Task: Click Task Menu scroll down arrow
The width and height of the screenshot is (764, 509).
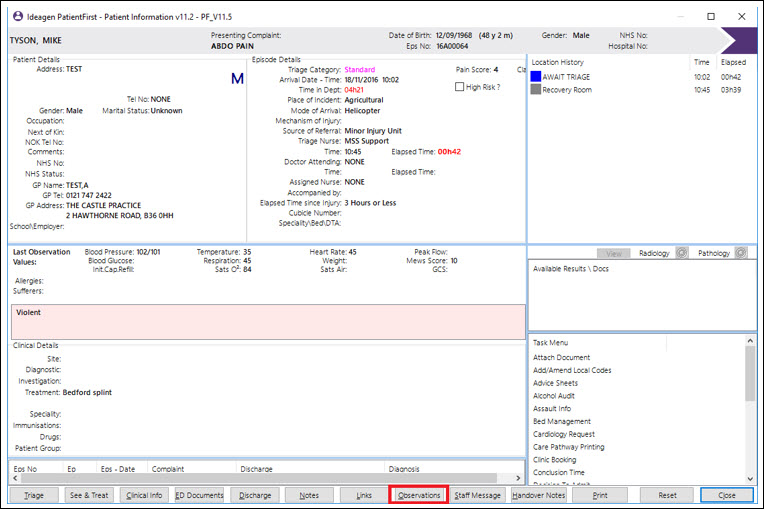Action: point(750,479)
